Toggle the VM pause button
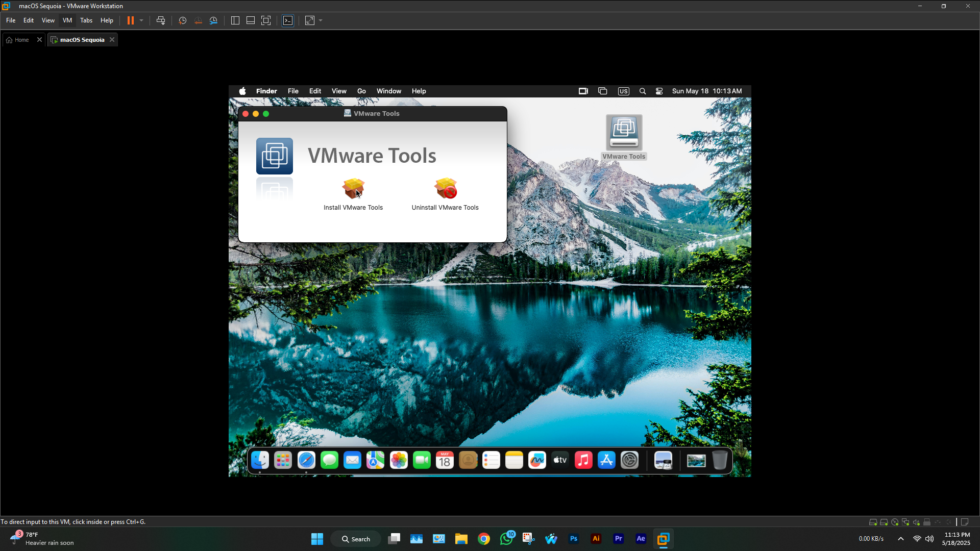Viewport: 980px width, 551px height. tap(131, 20)
